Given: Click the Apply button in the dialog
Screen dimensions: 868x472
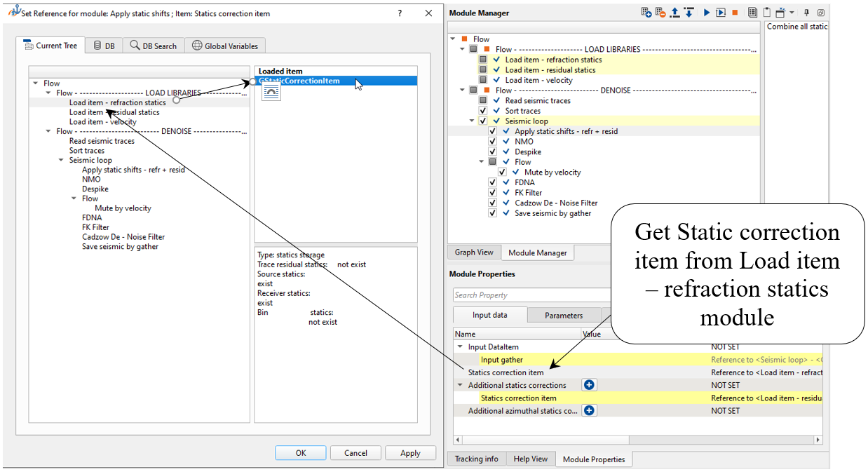Looking at the screenshot, I should point(410,453).
